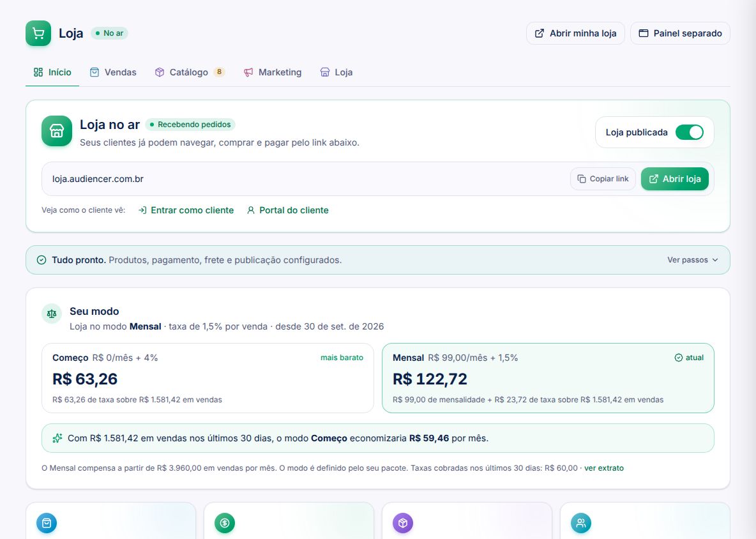Screen dimensions: 756x539
Task: Open the Catálogo tab
Action: pyautogui.click(x=190, y=72)
